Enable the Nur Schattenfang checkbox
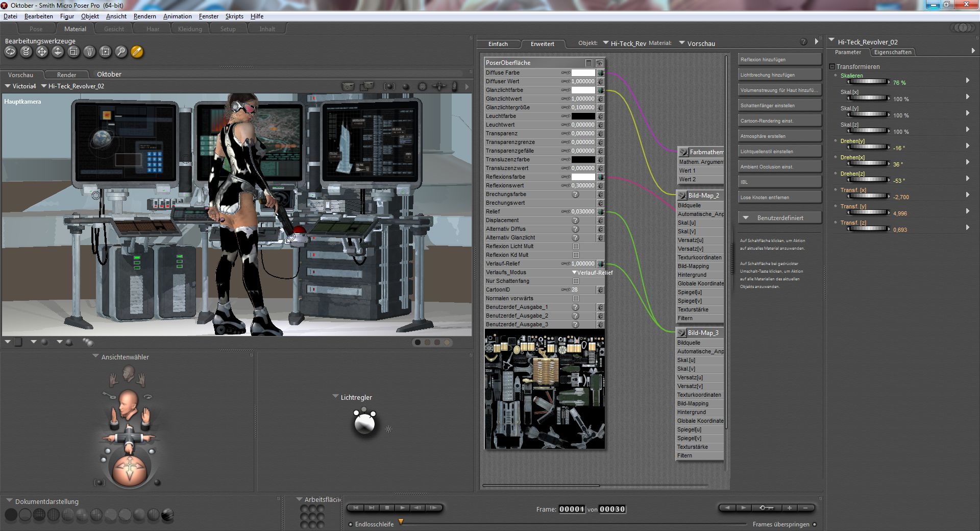This screenshot has width=980, height=531. point(576,281)
